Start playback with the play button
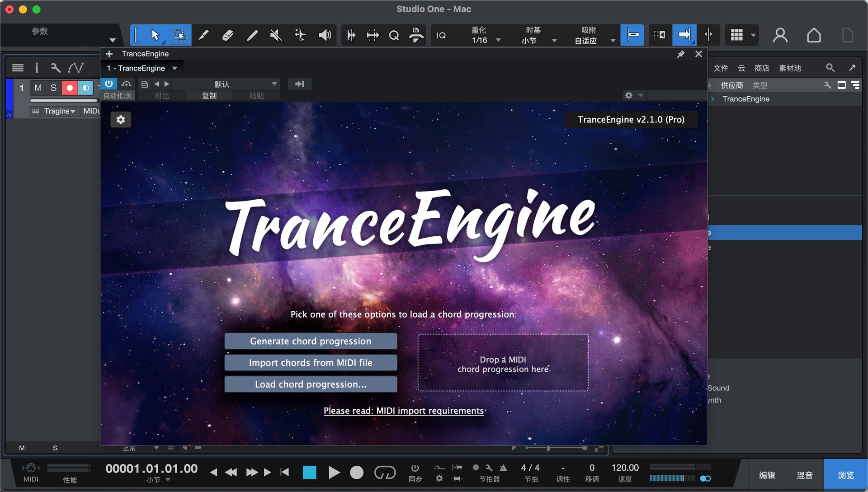 334,473
